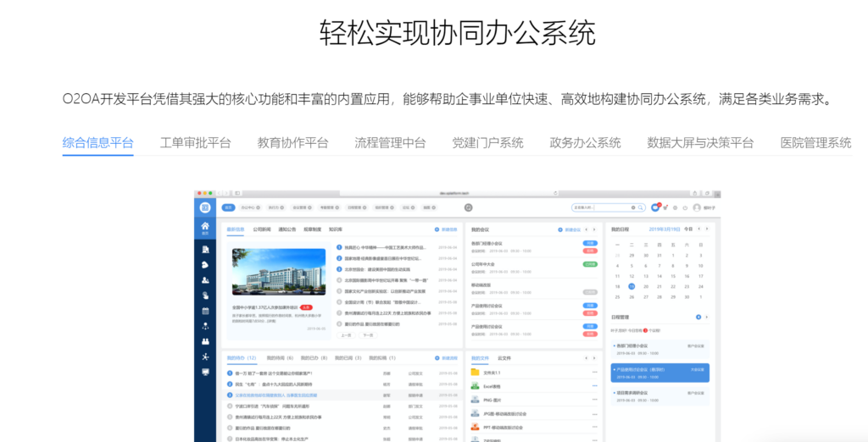
Task: Open the Excel表格 file row
Action: pos(535,385)
